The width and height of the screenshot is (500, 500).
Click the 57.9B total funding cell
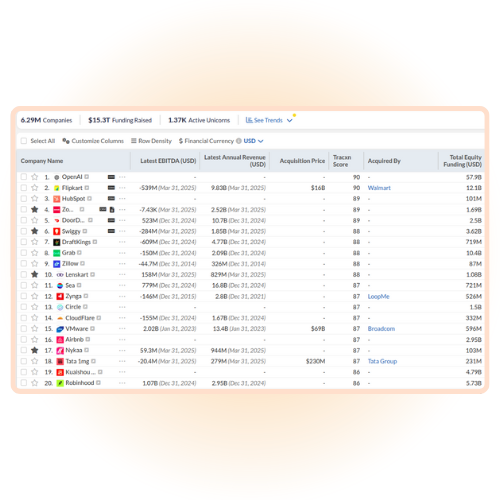click(474, 177)
